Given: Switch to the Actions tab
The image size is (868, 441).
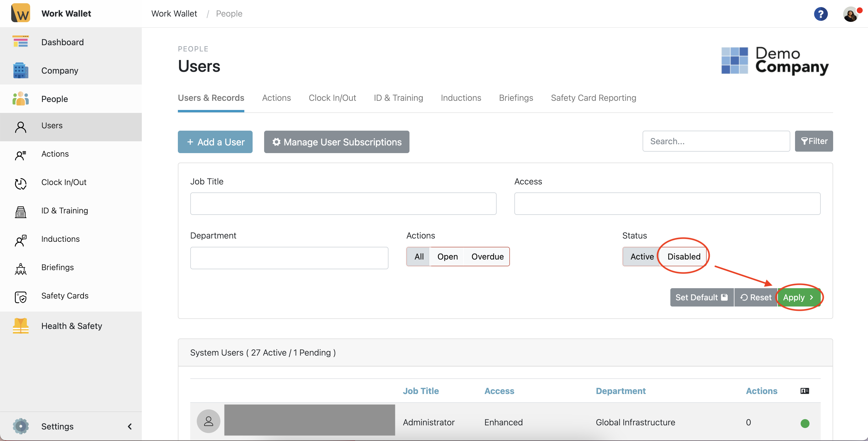Looking at the screenshot, I should coord(276,98).
